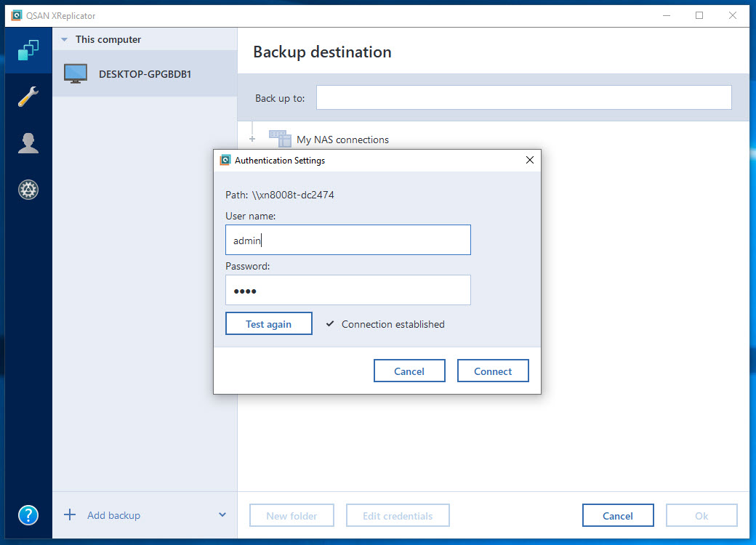Click the Path \\xn8008t-dc2474 text

(x=280, y=195)
